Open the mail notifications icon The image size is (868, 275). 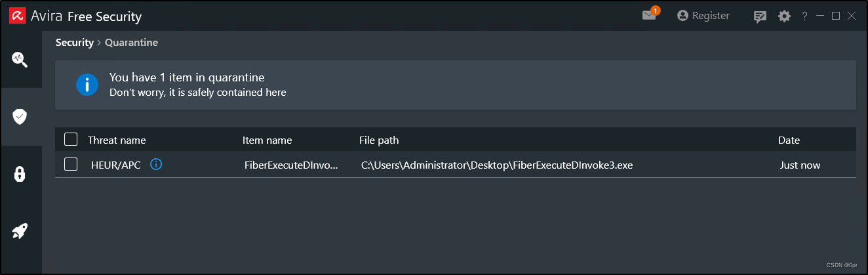649,16
